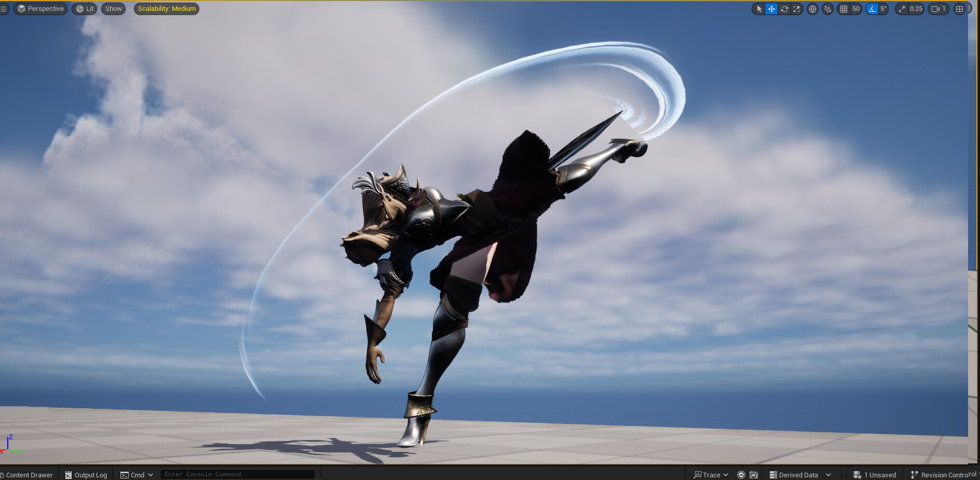Toggle surface snapping with the snap icon

[x=827, y=9]
